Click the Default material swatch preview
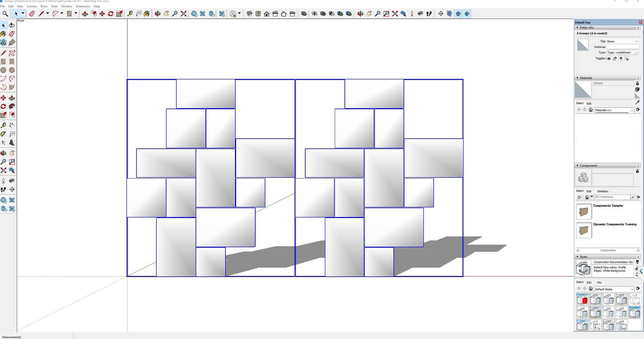Viewport: 644px width, 339px height. (x=583, y=89)
